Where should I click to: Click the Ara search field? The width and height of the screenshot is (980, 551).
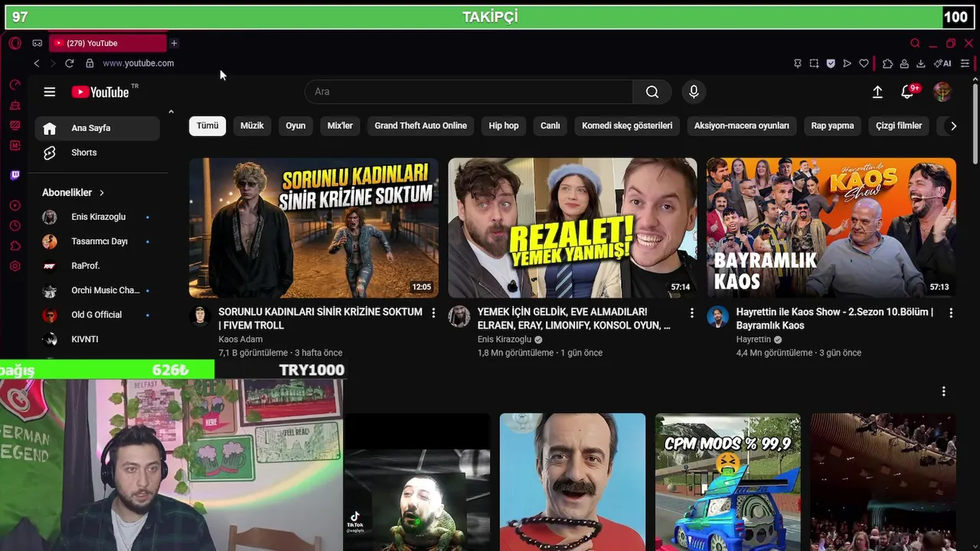(x=469, y=92)
